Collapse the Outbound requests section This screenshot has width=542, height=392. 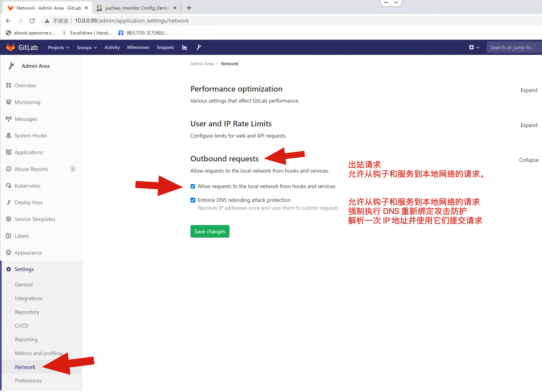click(x=528, y=160)
